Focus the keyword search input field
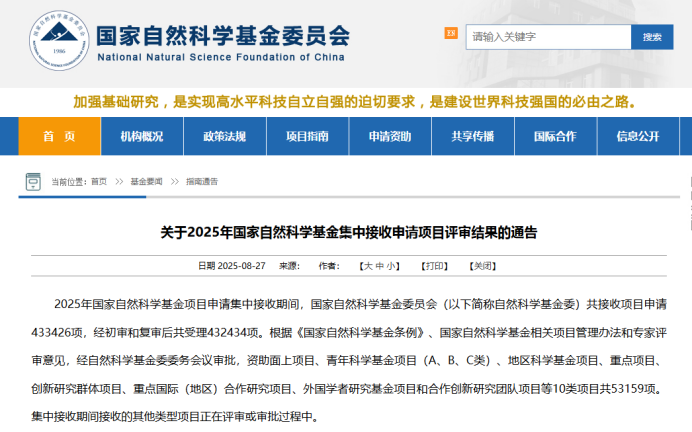The image size is (692, 432). [x=548, y=37]
